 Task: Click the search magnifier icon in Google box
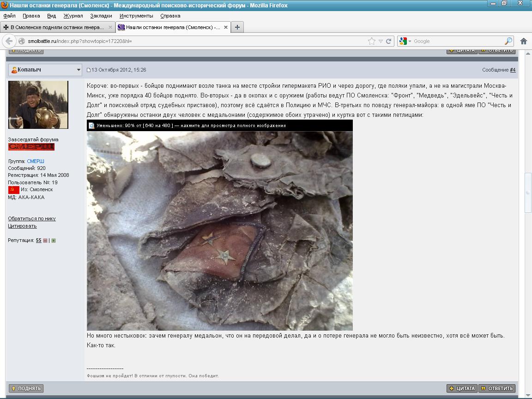[x=508, y=41]
